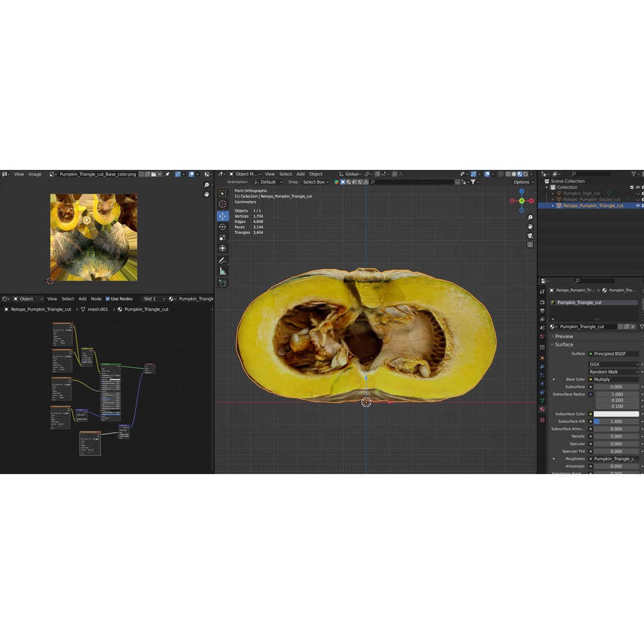Select the Scale tool

pyautogui.click(x=222, y=237)
